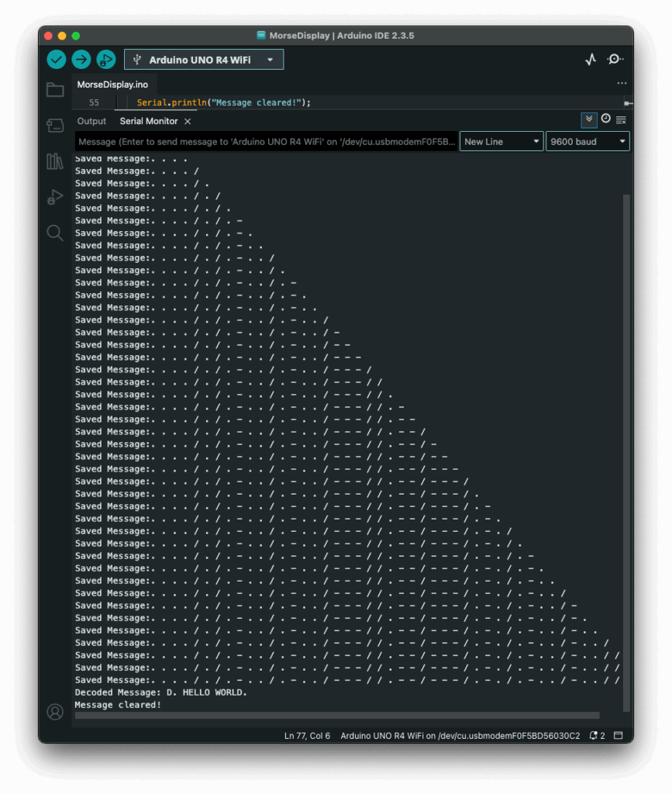Click line number 55 in the gutter
Image resolution: width=672 pixels, height=794 pixels.
pyautogui.click(x=94, y=103)
